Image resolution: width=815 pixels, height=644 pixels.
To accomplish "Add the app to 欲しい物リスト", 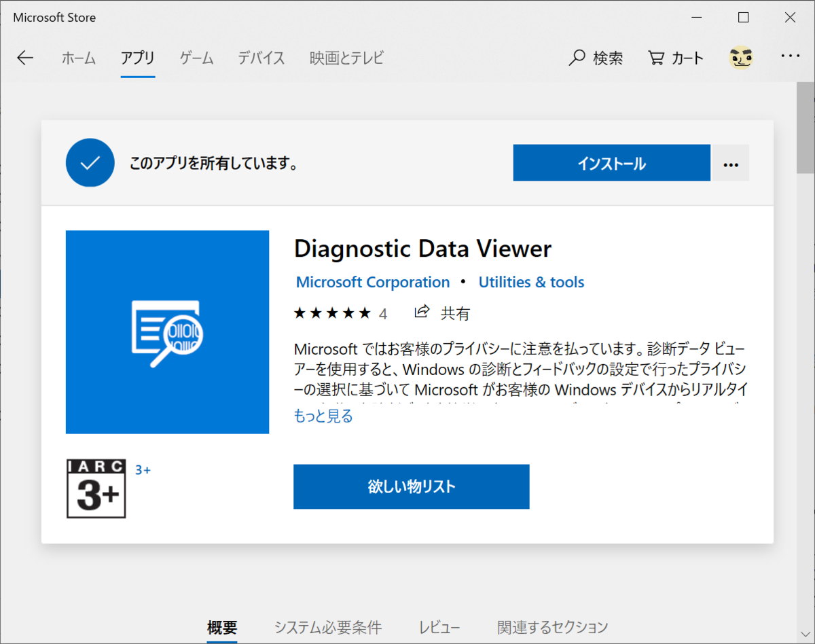I will click(412, 486).
